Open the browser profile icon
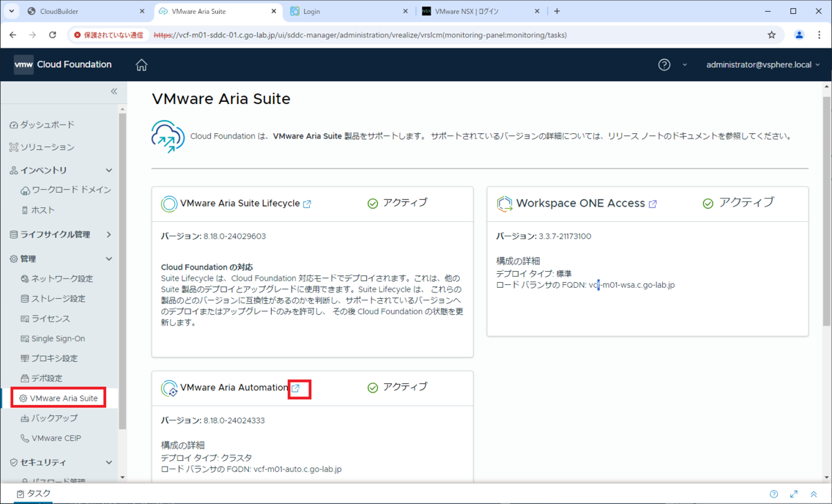 799,35
